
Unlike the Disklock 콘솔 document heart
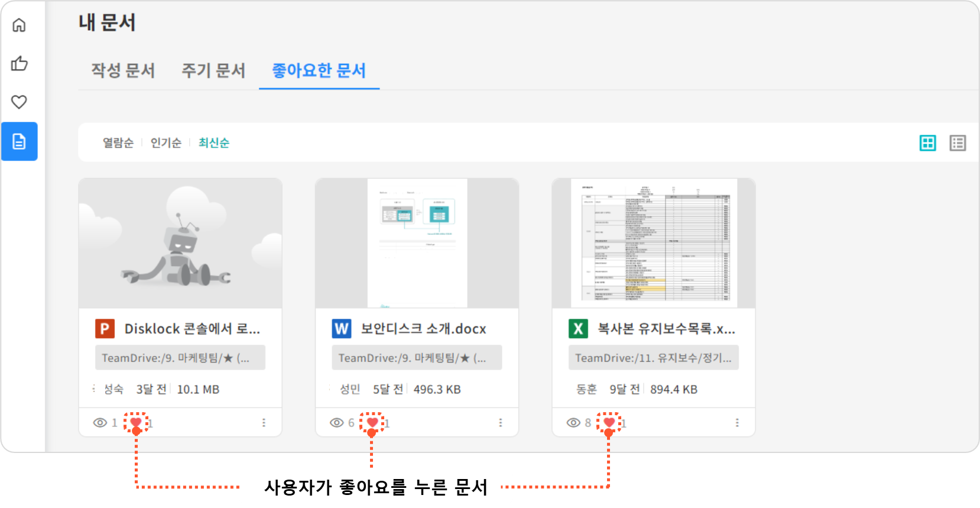pyautogui.click(x=136, y=422)
